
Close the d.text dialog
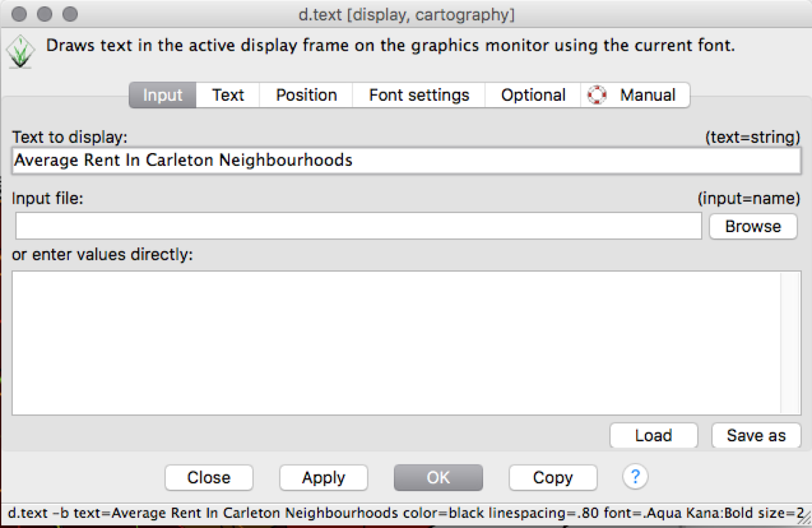pyautogui.click(x=208, y=478)
